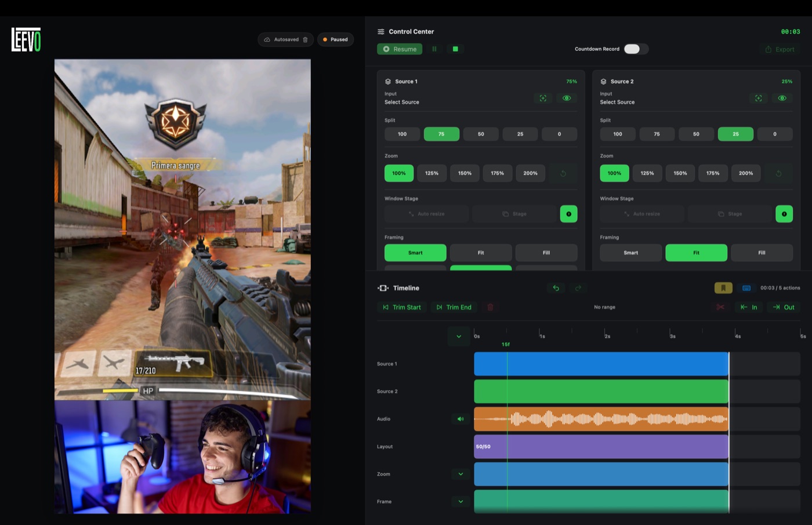Click the orange Audio waveform clip
Screen dimensions: 812x525
point(601,419)
